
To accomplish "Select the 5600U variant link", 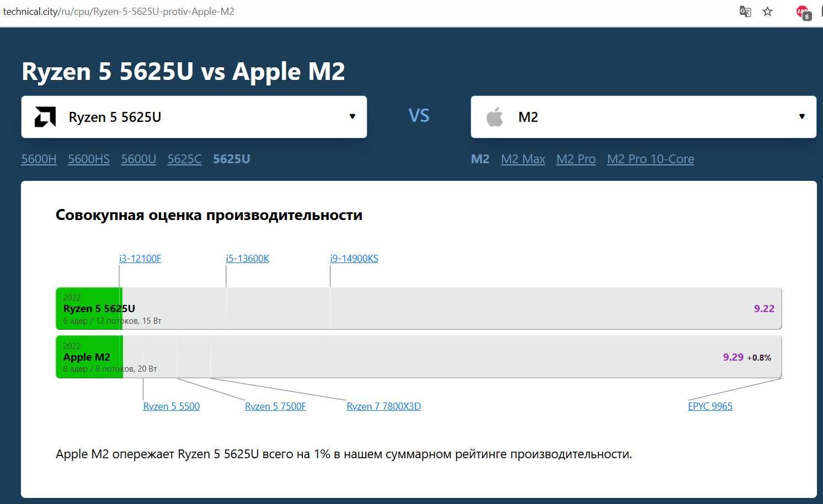I will [138, 159].
